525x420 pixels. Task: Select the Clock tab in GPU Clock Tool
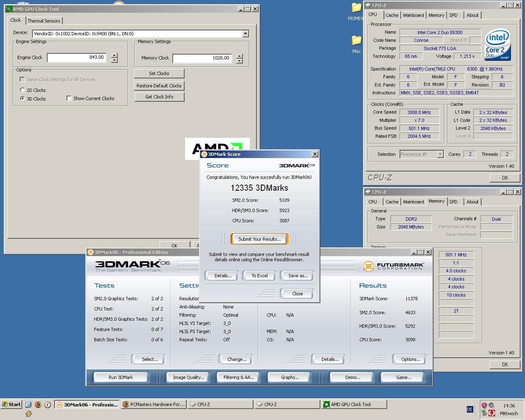click(x=16, y=20)
